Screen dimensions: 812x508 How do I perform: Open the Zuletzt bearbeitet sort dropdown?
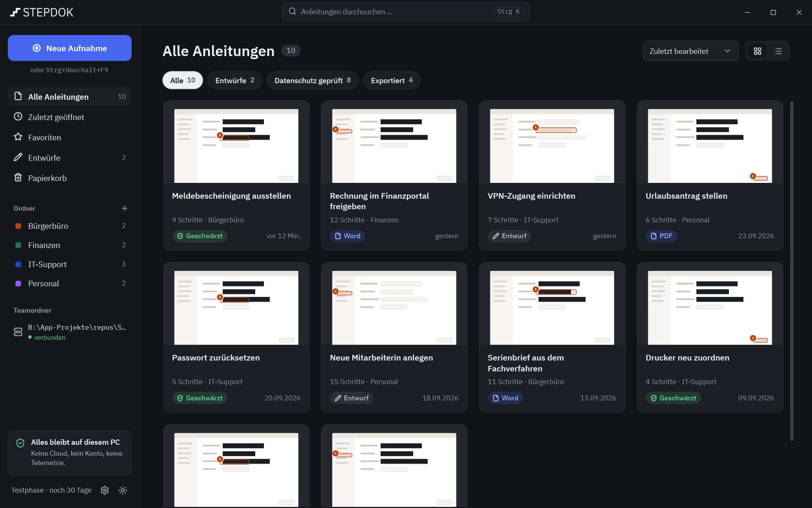pyautogui.click(x=690, y=51)
